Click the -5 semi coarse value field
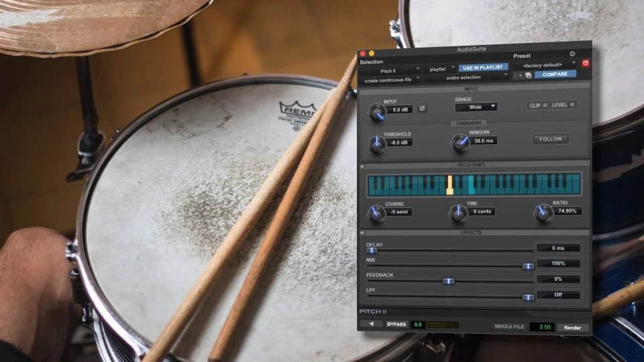The width and height of the screenshot is (644, 362). 399,212
